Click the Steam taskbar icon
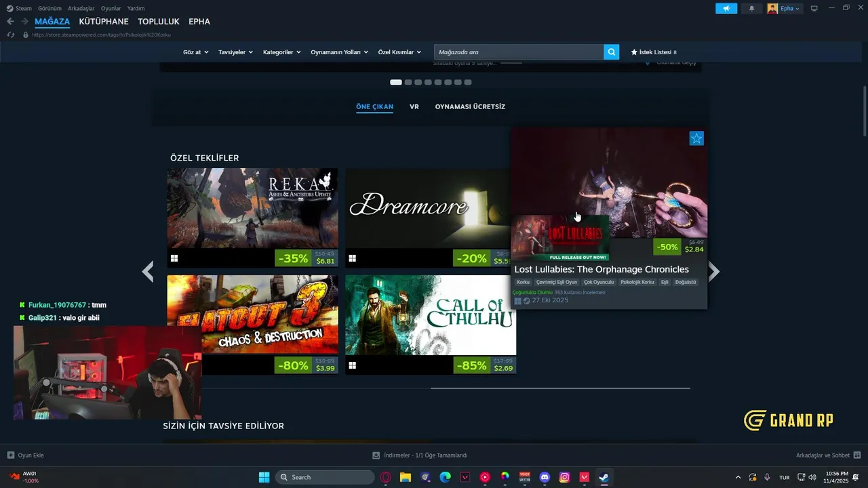The width and height of the screenshot is (868, 488). click(x=604, y=477)
